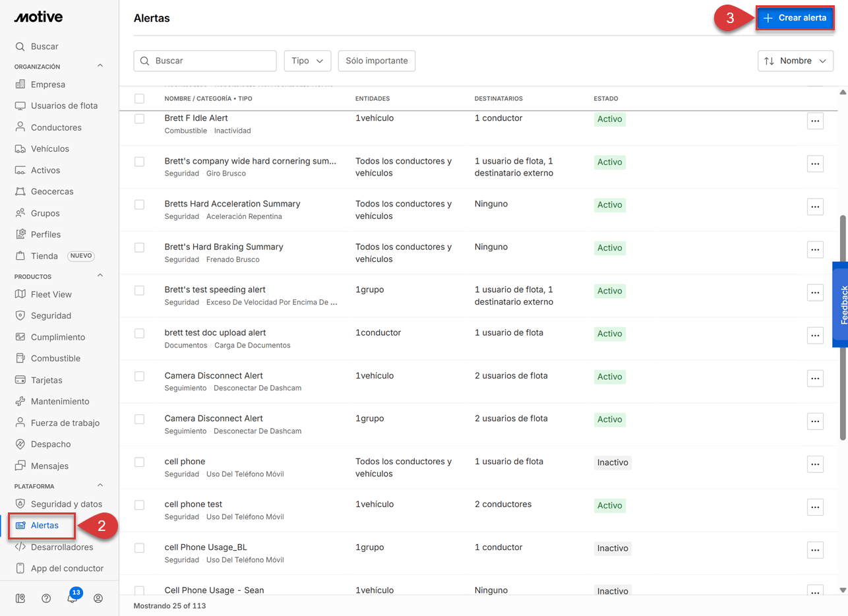
Task: Select the Brett's Hard Braking Summary checkbox
Action: click(139, 247)
